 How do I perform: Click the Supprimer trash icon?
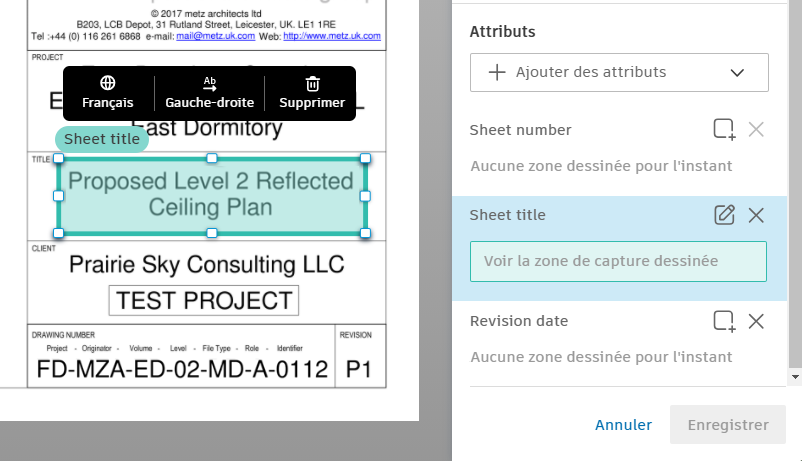312,83
